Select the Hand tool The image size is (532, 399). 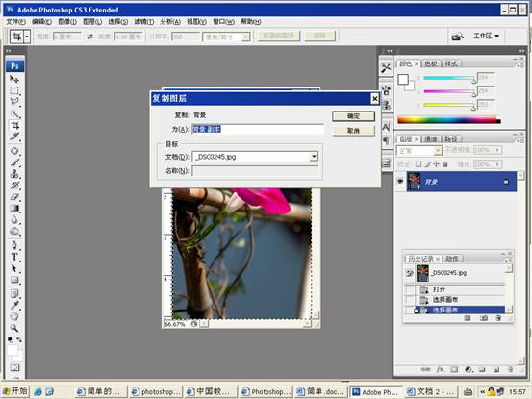(14, 316)
